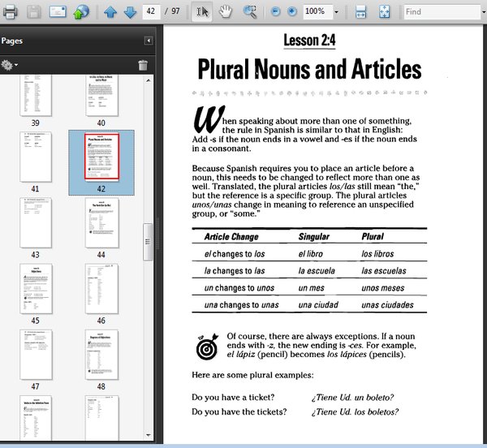The width and height of the screenshot is (487, 448).
Task: Select the Marquee Zoom magnifier tool
Action: click(250, 12)
